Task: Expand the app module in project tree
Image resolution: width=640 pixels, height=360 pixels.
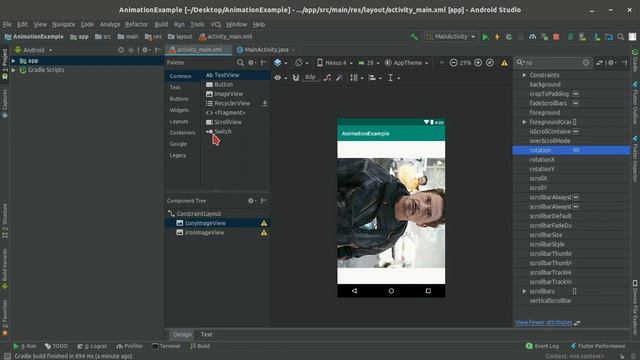Action: pos(14,61)
